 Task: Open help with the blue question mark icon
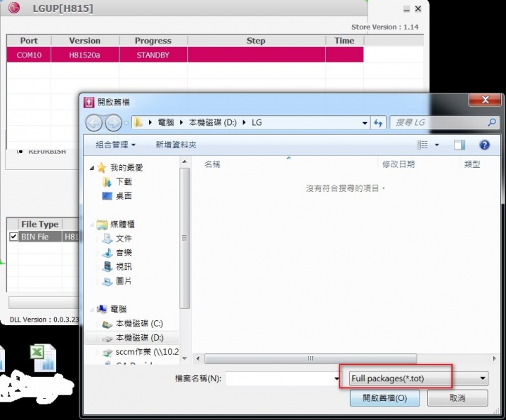(484, 145)
